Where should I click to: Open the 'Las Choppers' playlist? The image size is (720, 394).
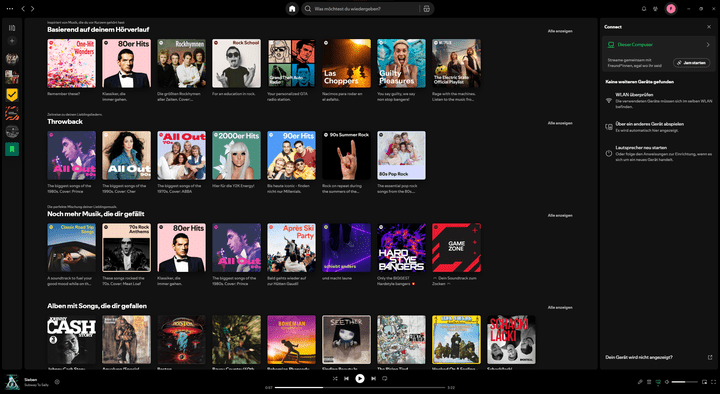346,63
